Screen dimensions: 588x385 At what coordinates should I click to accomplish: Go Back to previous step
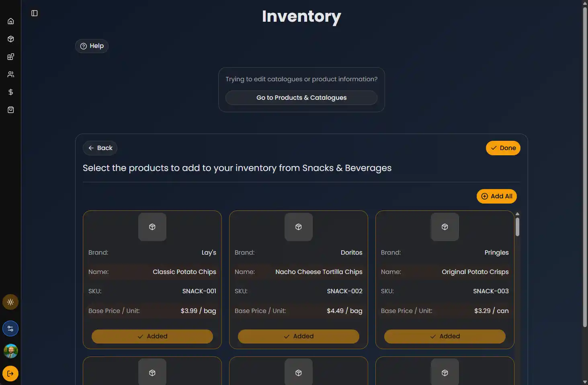click(100, 148)
